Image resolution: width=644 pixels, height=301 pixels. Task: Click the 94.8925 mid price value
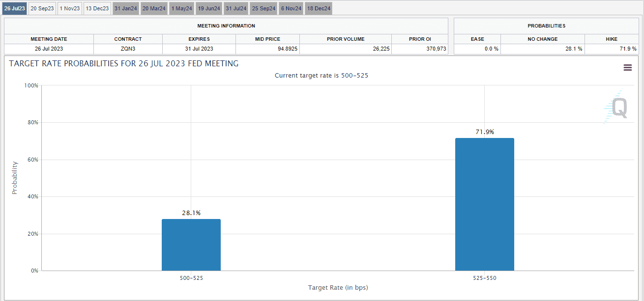pyautogui.click(x=267, y=49)
